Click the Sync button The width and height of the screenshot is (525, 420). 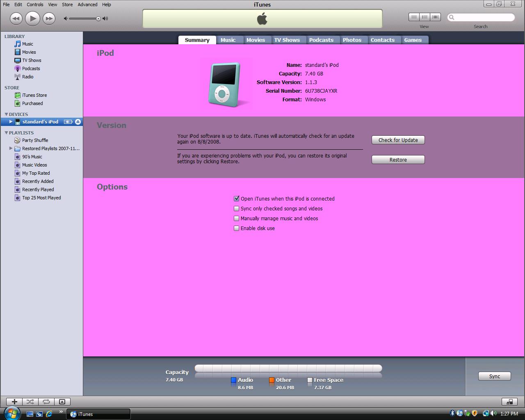click(495, 376)
